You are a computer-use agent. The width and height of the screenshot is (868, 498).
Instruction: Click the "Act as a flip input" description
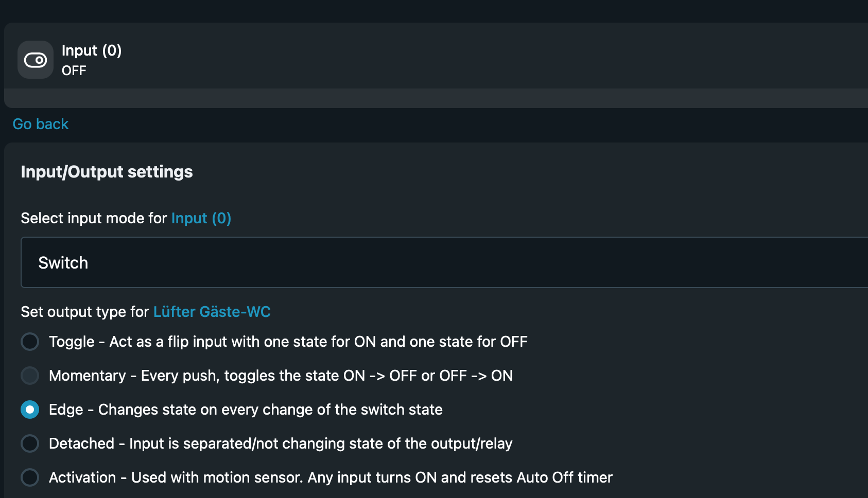[x=318, y=342]
